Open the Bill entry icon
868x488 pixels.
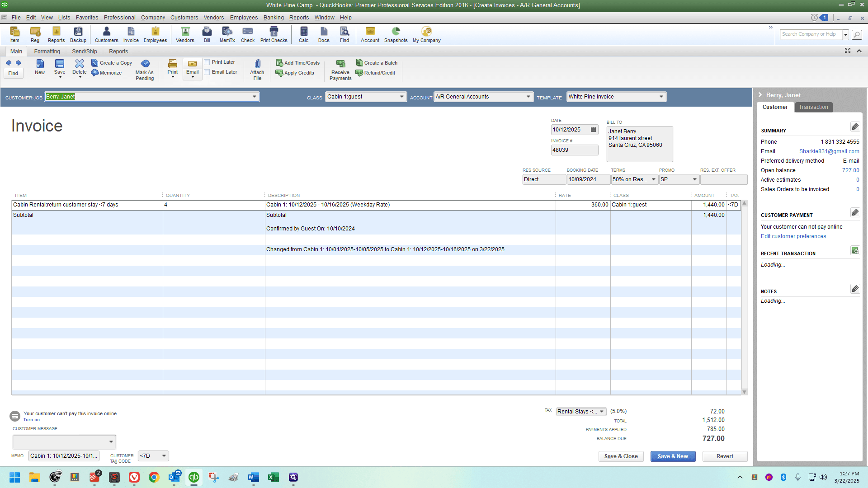click(207, 34)
